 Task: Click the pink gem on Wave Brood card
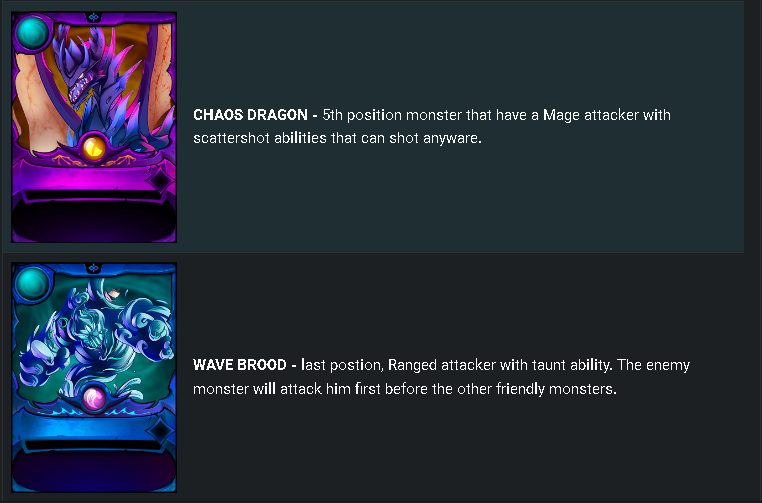(x=94, y=398)
